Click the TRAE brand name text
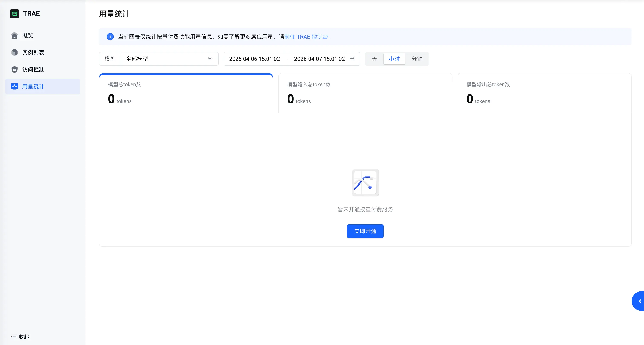644x345 pixels. tap(32, 13)
